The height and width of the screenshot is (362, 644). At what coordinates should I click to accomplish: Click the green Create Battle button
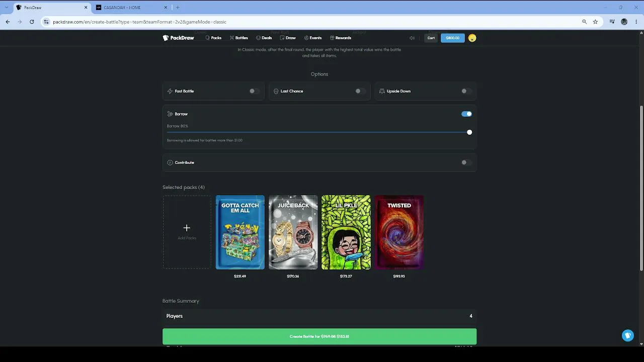click(x=319, y=336)
